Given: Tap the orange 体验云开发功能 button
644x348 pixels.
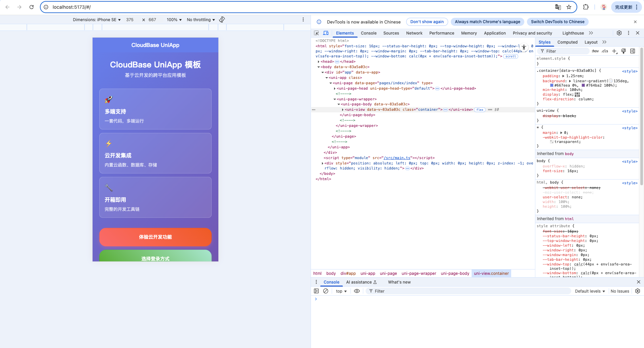Looking at the screenshot, I should pos(155,237).
